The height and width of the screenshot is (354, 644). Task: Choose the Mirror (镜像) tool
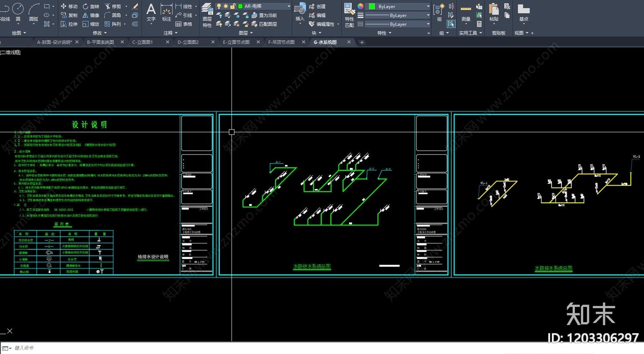point(91,15)
